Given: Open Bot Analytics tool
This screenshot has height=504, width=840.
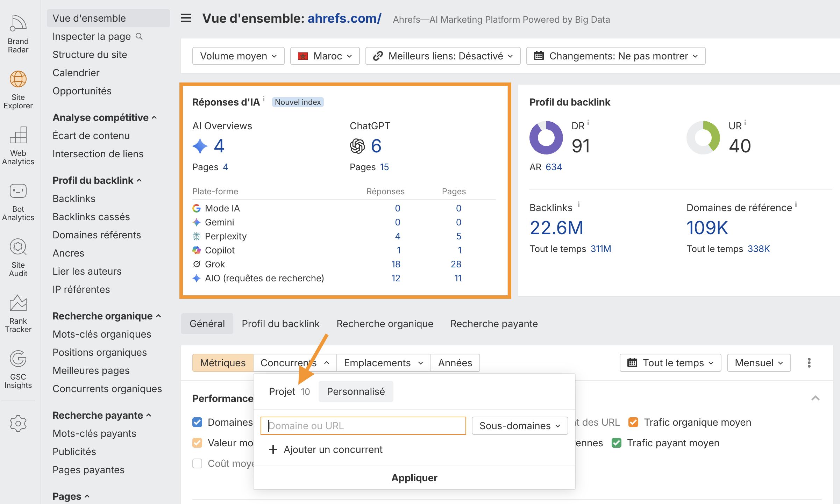Looking at the screenshot, I should pyautogui.click(x=18, y=202).
